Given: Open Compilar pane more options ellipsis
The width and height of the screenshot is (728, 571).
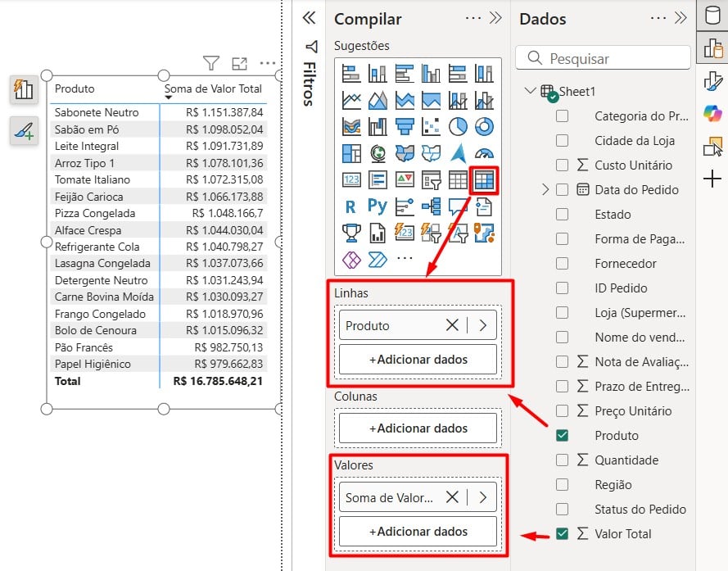Looking at the screenshot, I should tap(473, 18).
